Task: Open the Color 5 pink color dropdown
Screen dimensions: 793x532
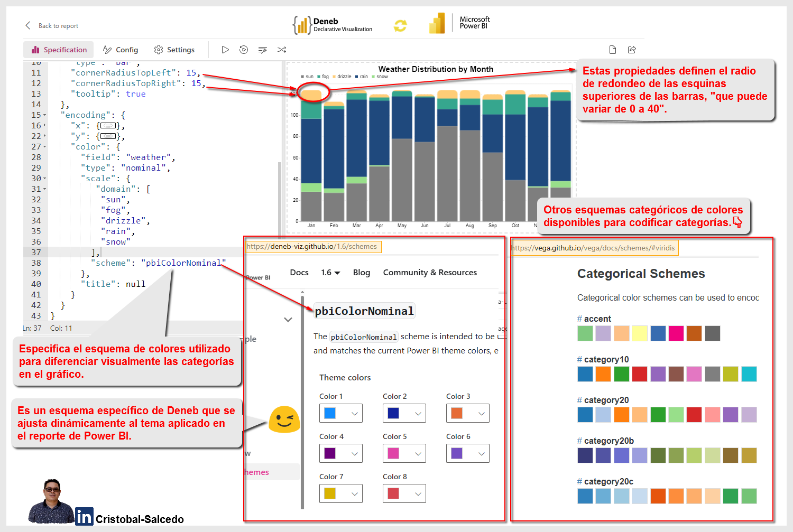Action: [404, 453]
